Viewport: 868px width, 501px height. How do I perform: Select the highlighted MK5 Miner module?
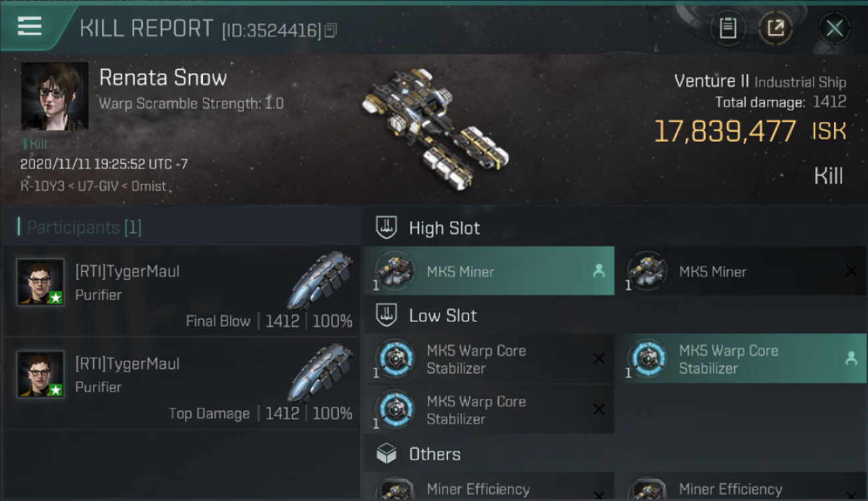click(x=489, y=271)
